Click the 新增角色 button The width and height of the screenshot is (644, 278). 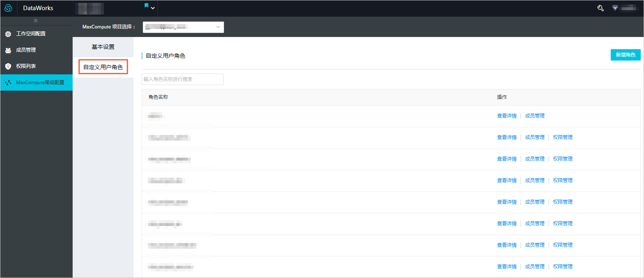625,55
